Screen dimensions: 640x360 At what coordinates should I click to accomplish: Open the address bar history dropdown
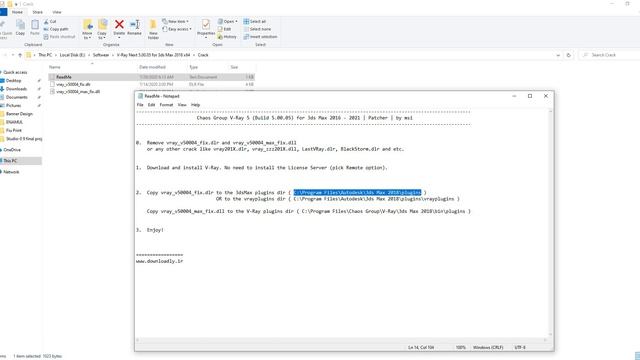click(x=558, y=55)
